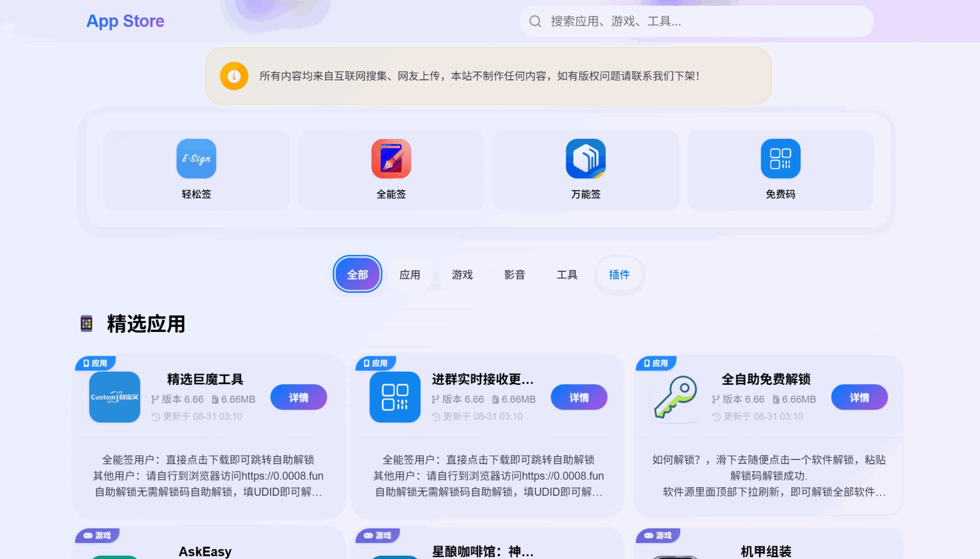Open 详情 for 全自助免费解锁

click(x=859, y=397)
